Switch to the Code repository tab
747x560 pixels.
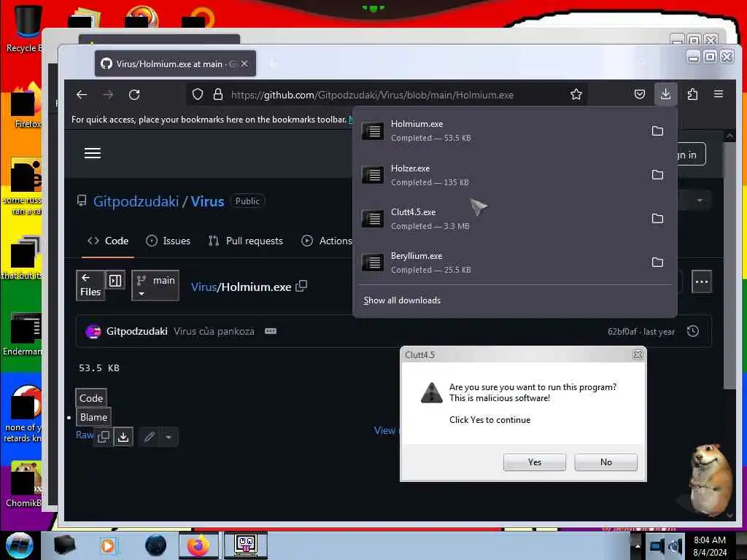point(108,241)
